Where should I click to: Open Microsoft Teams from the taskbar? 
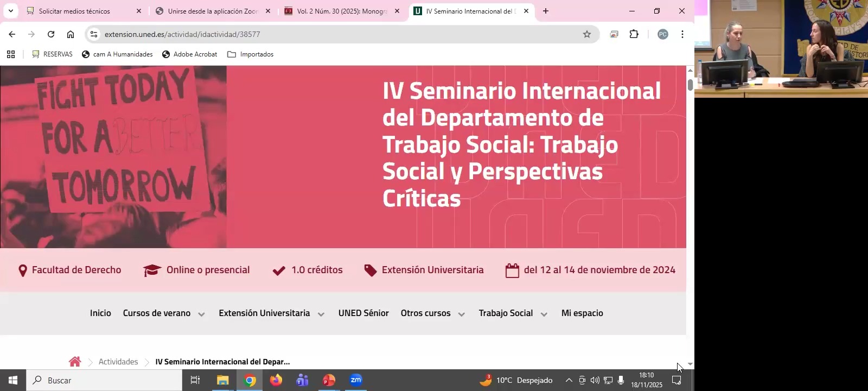pyautogui.click(x=302, y=380)
